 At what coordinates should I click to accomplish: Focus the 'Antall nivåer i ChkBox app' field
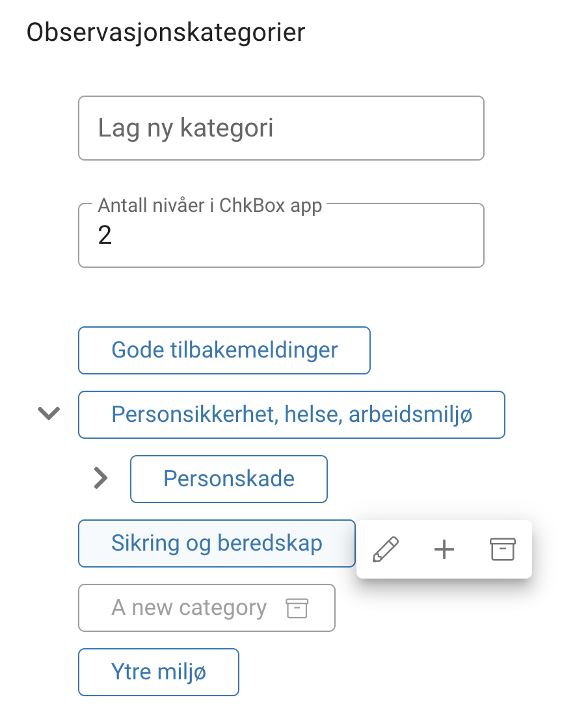(x=281, y=235)
